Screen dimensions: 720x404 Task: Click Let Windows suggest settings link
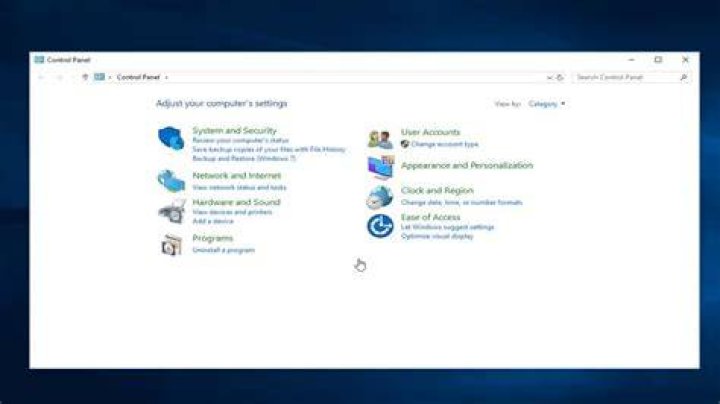point(447,227)
